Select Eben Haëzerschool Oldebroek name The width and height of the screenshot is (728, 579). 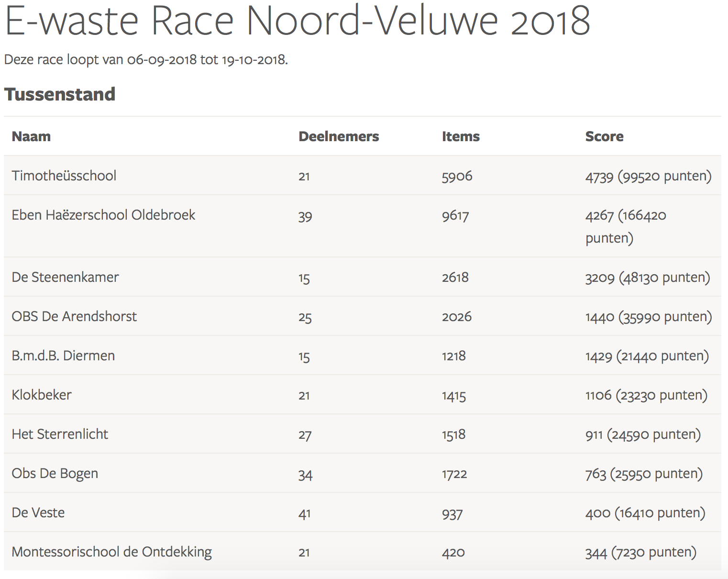click(x=103, y=215)
